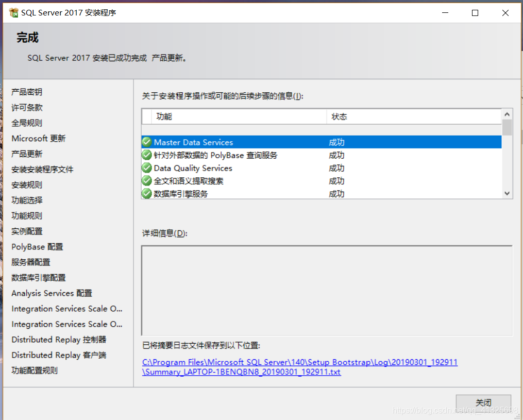Click 功能规则 step in sidebar
The image size is (523, 420).
(27, 215)
